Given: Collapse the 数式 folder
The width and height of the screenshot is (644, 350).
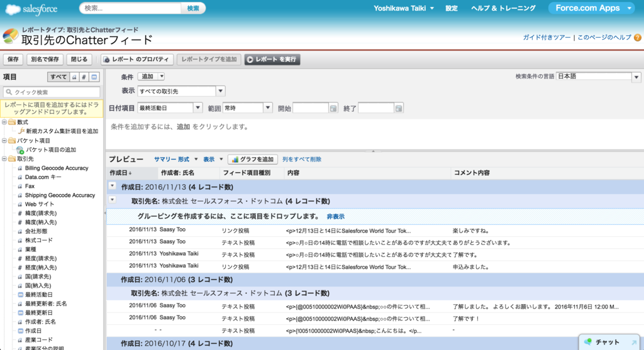Looking at the screenshot, I should coord(4,122).
